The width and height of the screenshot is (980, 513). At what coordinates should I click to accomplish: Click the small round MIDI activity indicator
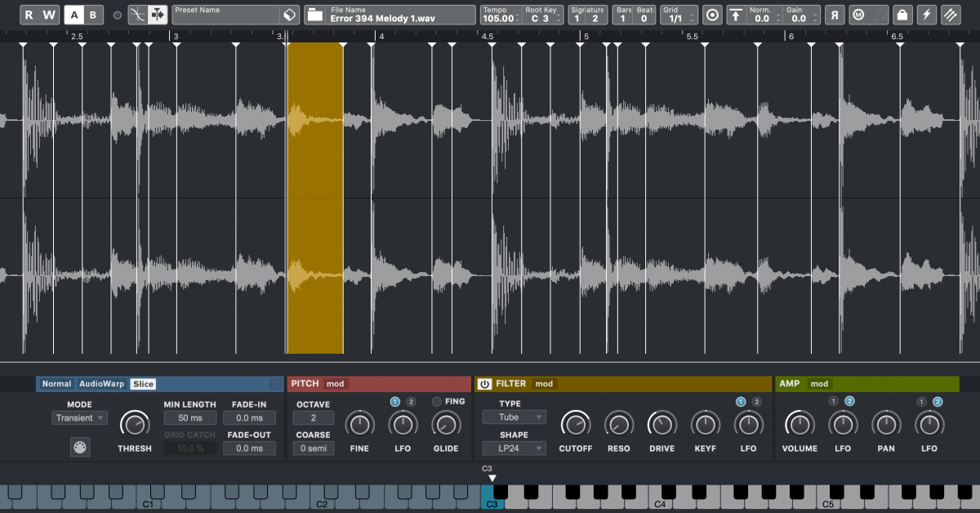click(x=117, y=15)
